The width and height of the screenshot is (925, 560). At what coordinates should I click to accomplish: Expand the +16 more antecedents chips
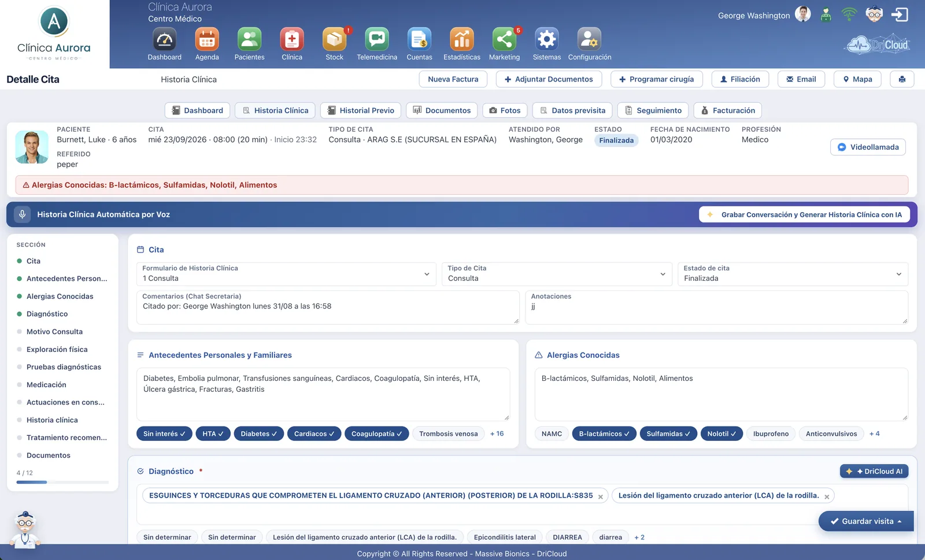pos(497,434)
